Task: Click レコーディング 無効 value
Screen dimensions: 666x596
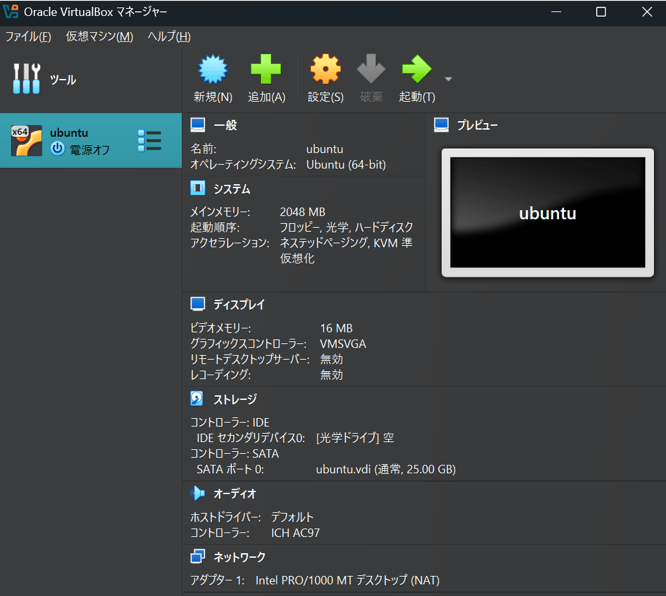Action: [x=331, y=375]
